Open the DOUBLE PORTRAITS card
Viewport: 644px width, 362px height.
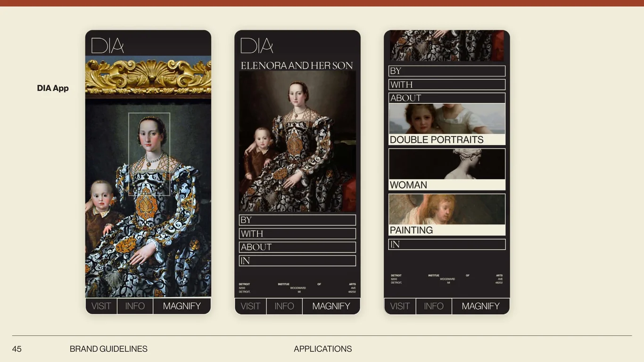point(447,124)
